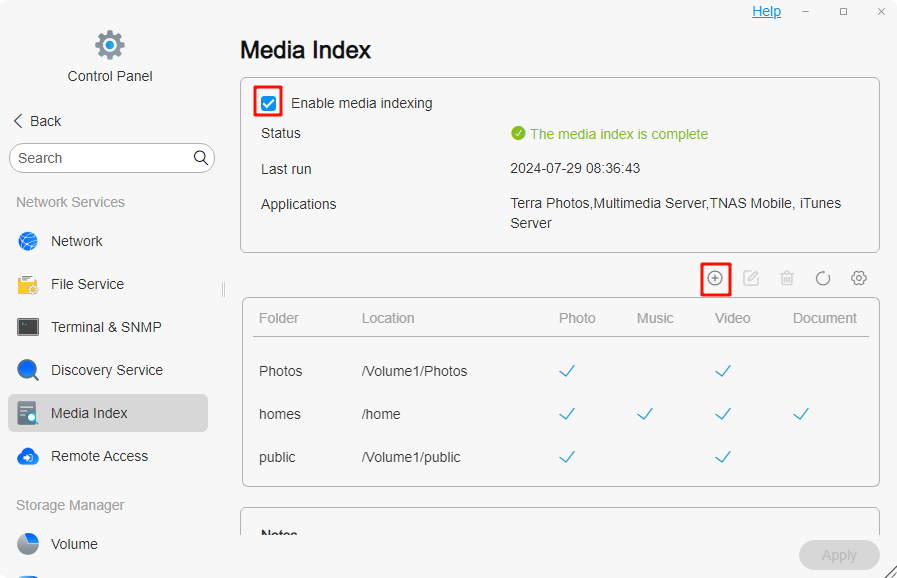Click the delete folder trash icon
This screenshot has height=578, width=897.
[787, 278]
